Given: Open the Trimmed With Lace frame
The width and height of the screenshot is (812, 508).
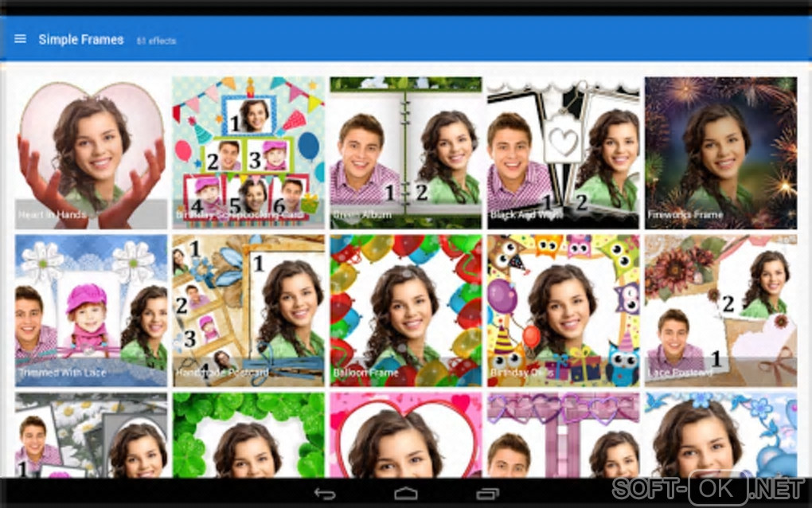Looking at the screenshot, I should (x=91, y=311).
